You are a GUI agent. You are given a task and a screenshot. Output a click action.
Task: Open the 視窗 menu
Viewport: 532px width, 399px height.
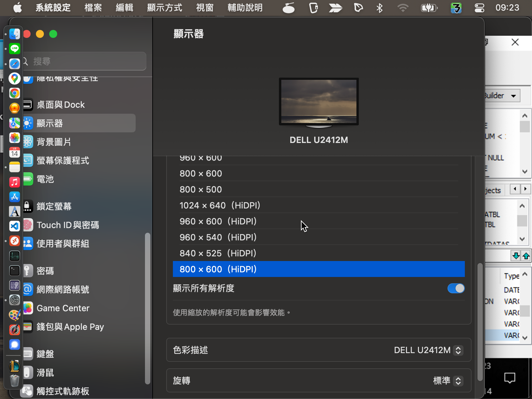pyautogui.click(x=205, y=8)
